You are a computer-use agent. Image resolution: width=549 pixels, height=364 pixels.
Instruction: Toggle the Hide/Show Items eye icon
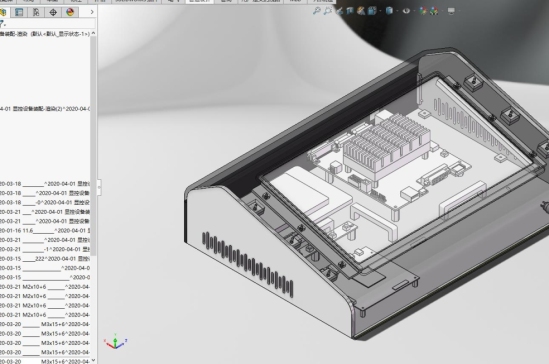pyautogui.click(x=406, y=11)
